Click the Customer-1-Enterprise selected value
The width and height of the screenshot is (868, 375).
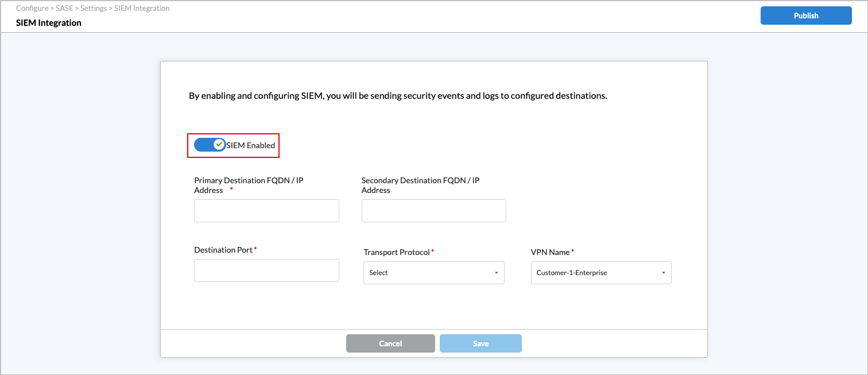(x=571, y=273)
